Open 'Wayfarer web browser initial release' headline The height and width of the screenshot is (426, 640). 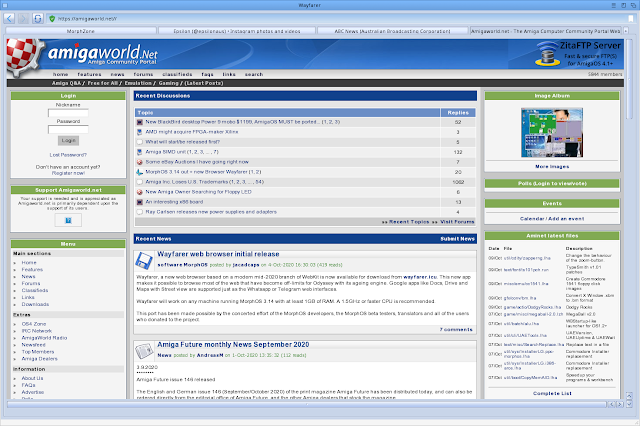point(218,254)
